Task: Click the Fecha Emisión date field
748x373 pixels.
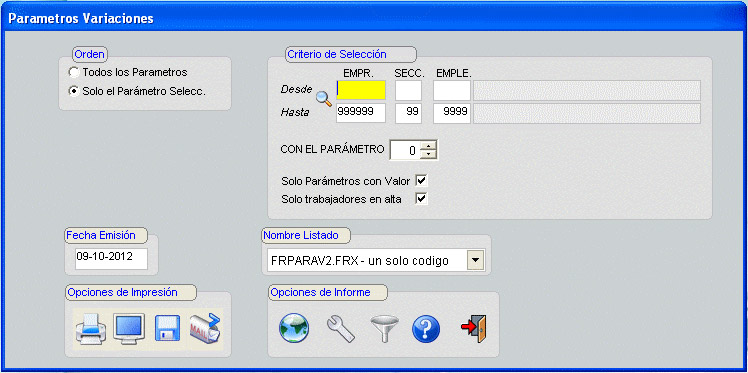Action: [111, 259]
